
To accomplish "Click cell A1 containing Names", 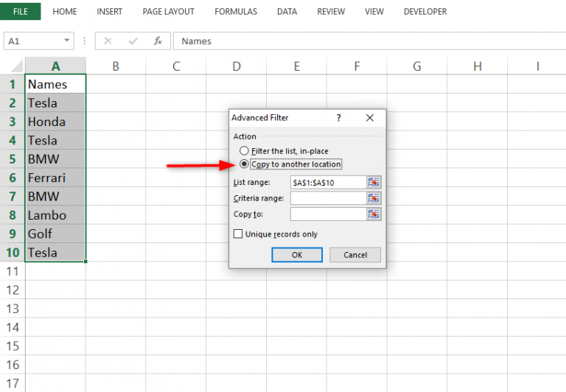I will pos(55,84).
